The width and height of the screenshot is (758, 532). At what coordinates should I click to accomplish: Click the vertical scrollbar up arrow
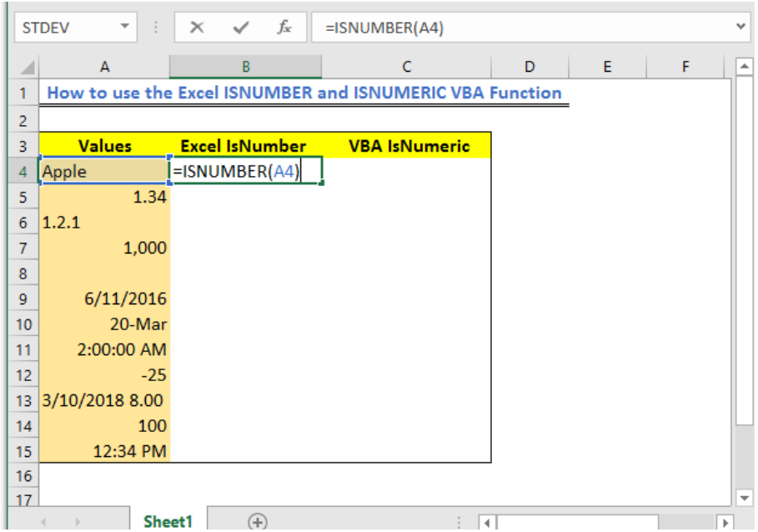(745, 66)
